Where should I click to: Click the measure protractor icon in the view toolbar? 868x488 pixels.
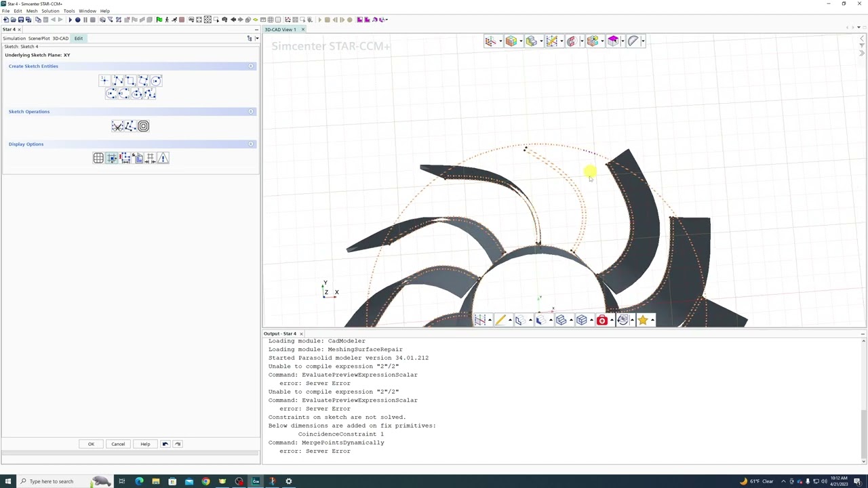[633, 41]
